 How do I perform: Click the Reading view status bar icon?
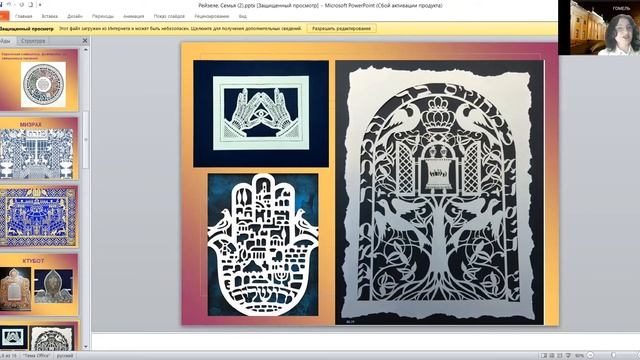[x=560, y=356]
